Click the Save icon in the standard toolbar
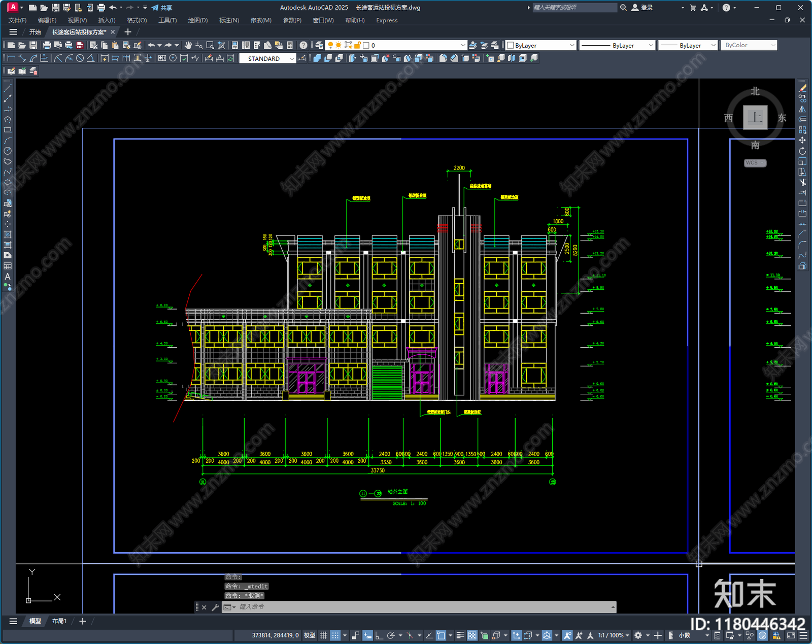This screenshot has height=644, width=812. point(33,45)
